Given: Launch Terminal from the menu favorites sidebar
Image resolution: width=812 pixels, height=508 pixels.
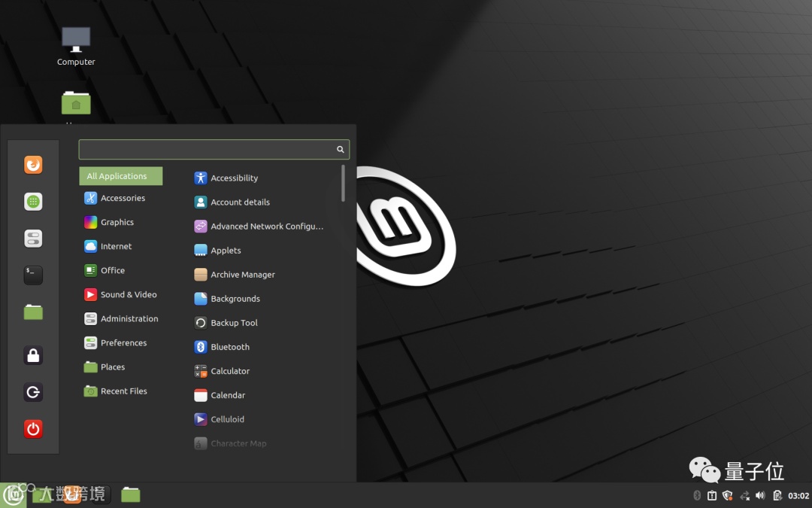Looking at the screenshot, I should point(33,275).
